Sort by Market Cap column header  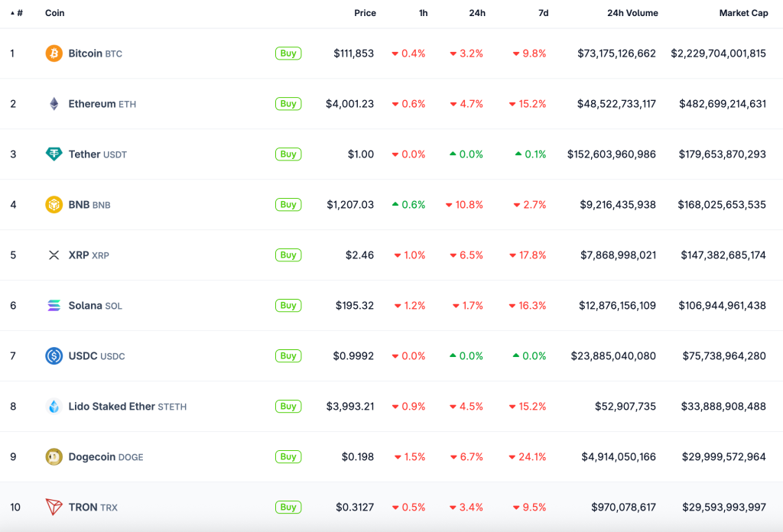pyautogui.click(x=743, y=13)
